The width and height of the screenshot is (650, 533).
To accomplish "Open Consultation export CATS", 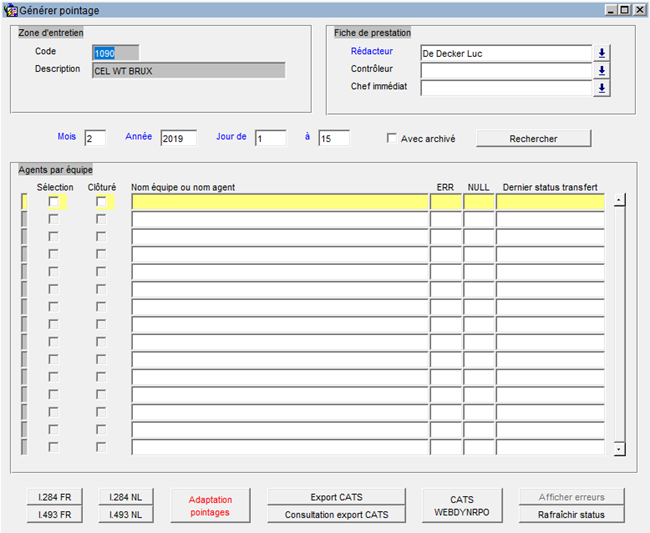I will (336, 514).
